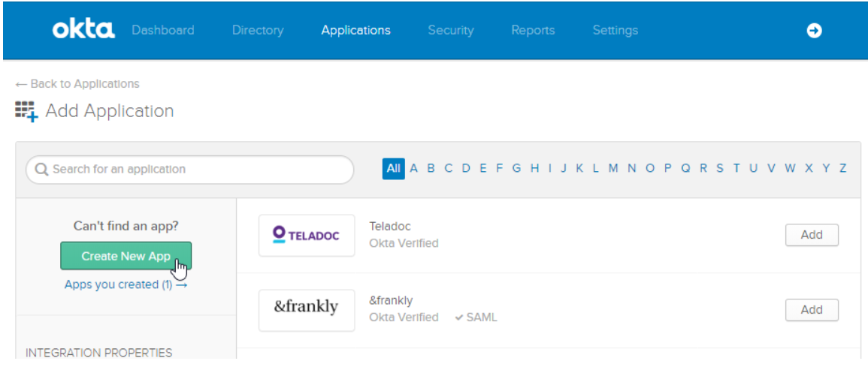Select the All filter tab
The width and height of the screenshot is (868, 370).
pos(393,168)
